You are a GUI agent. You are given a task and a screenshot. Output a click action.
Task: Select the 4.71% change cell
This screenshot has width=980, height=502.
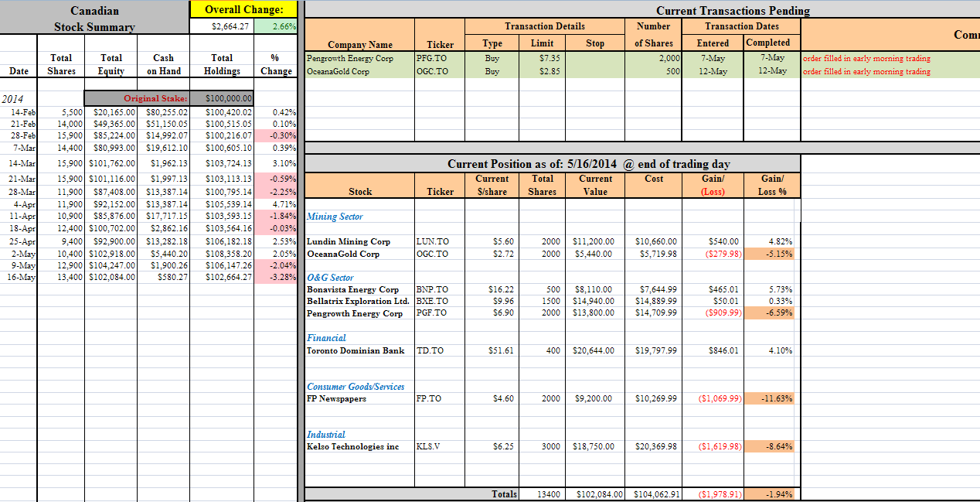(x=275, y=205)
